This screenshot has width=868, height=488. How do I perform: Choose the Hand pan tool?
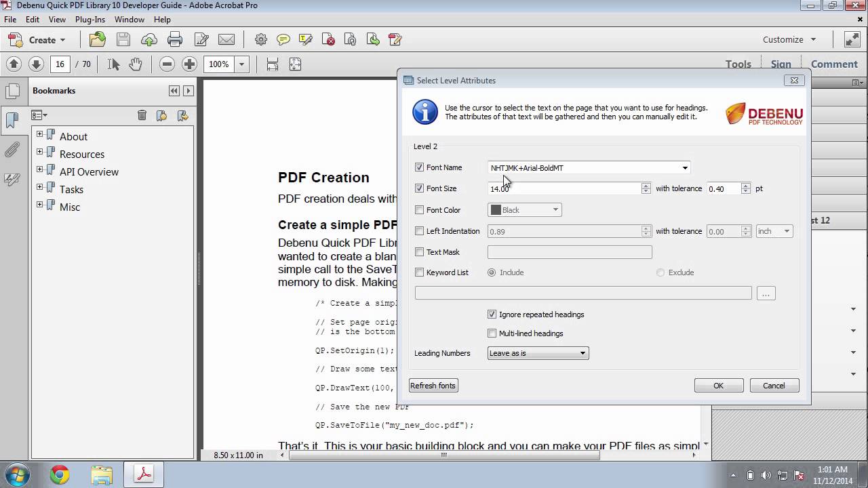(x=136, y=64)
